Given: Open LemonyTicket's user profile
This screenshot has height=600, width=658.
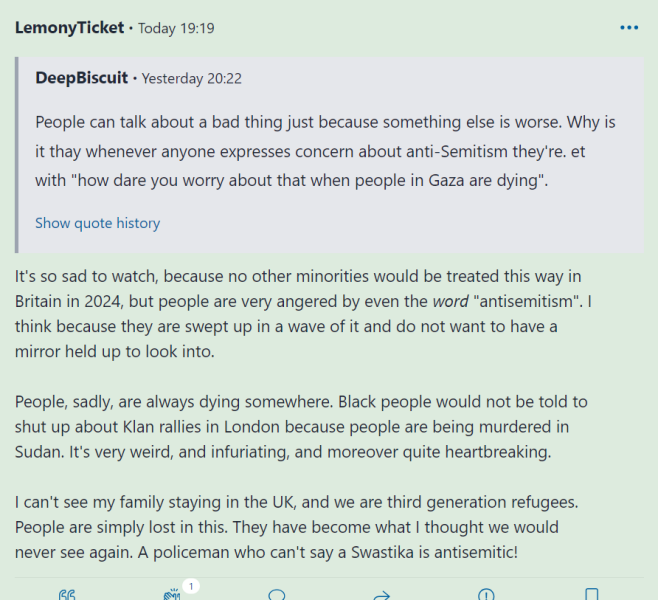Looking at the screenshot, I should (69, 28).
